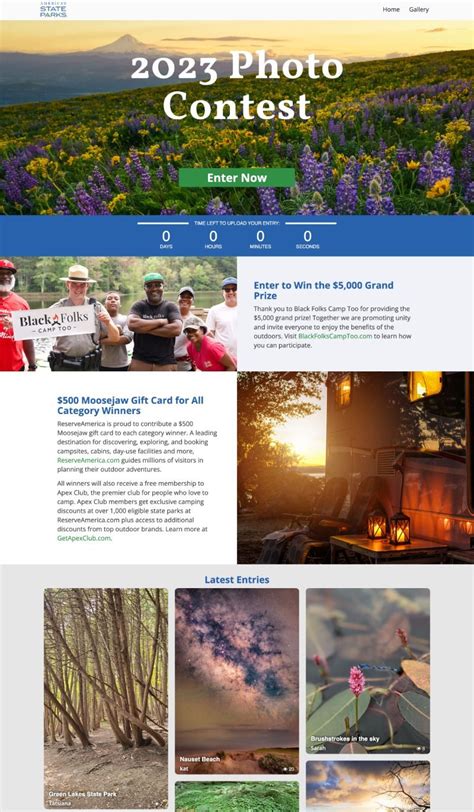Follow the GetApexClub.com link
Viewport: 474px width, 812px height.
click(84, 538)
